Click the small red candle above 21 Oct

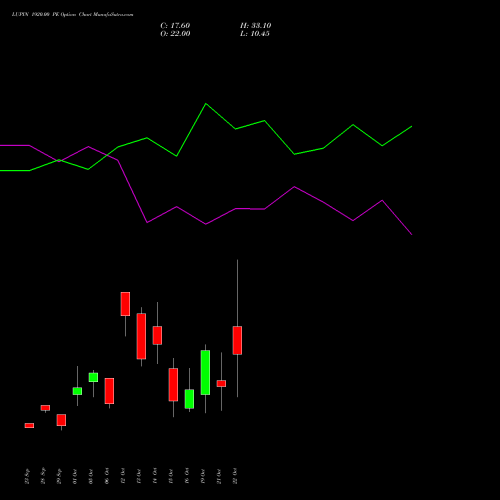(221, 383)
